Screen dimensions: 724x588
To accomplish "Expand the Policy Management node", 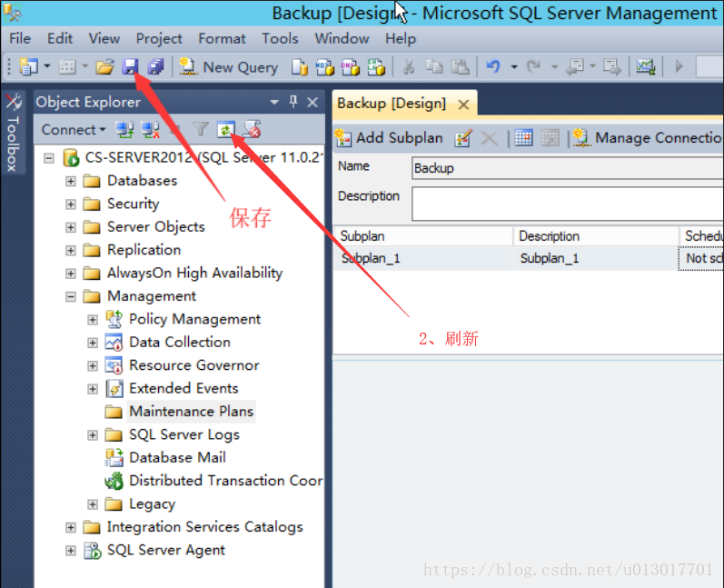I will [x=93, y=320].
